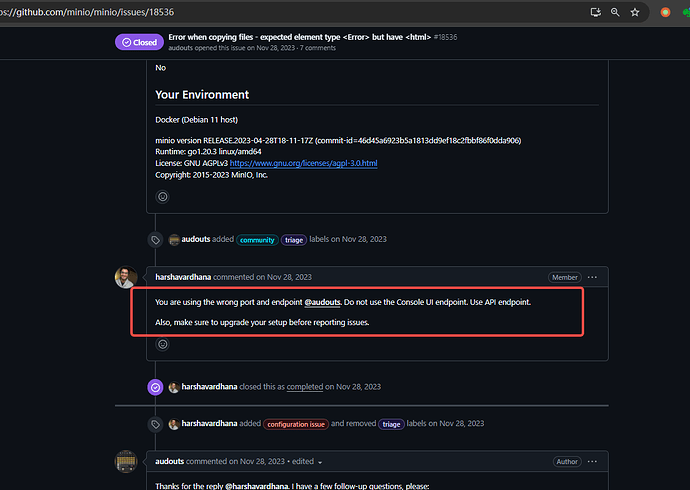Expand the edited history dropdown arrow
The height and width of the screenshot is (490, 690).
(320, 462)
